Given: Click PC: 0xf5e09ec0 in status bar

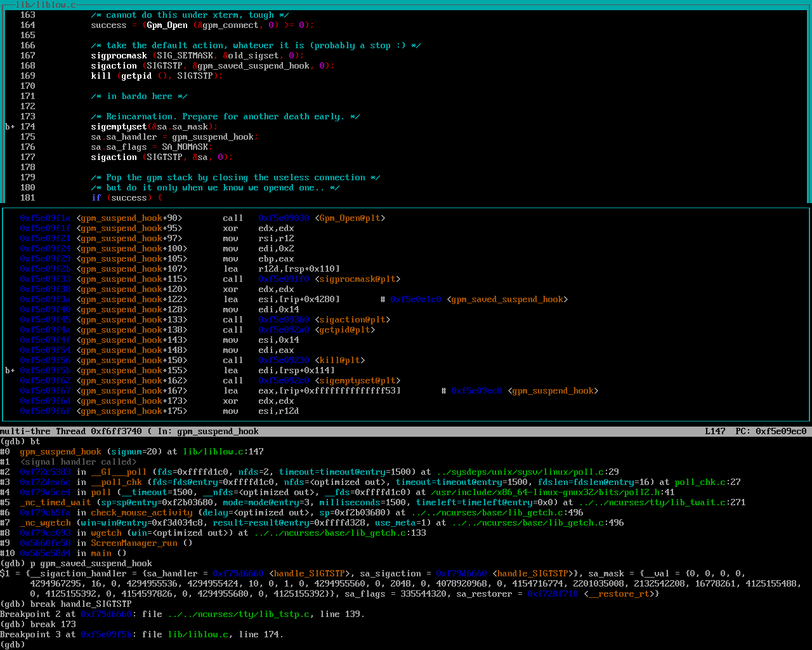Looking at the screenshot, I should [771, 432].
